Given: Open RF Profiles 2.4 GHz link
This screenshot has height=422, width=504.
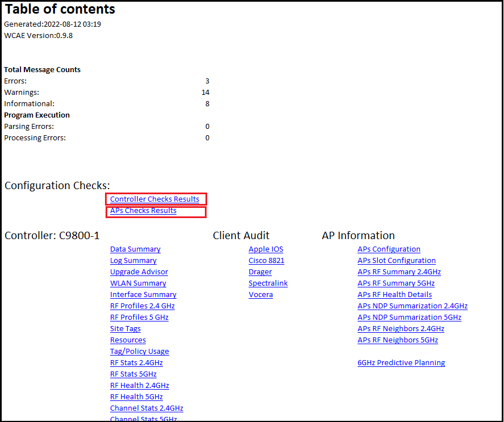Looking at the screenshot, I should tap(142, 306).
